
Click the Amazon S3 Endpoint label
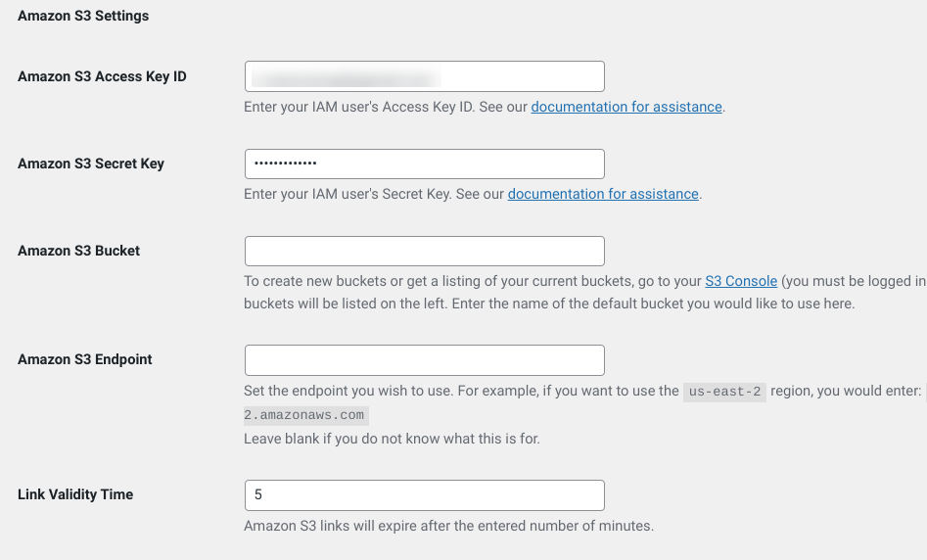tap(84, 359)
